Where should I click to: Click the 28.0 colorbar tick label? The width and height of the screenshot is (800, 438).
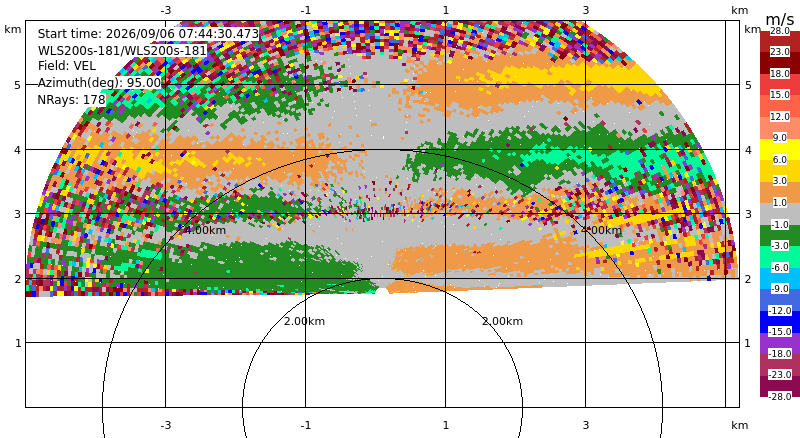pos(780,31)
